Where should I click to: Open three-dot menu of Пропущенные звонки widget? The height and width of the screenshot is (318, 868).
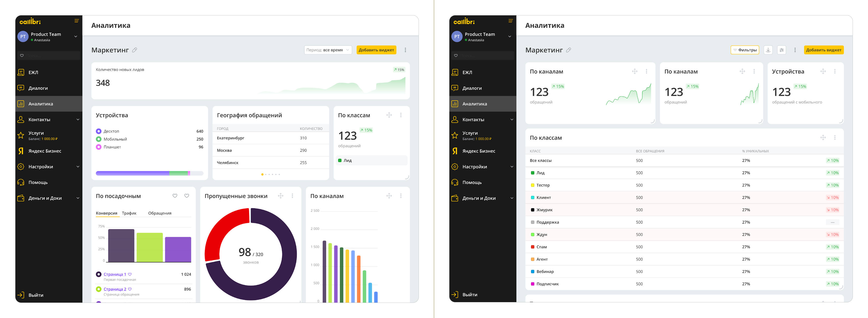pyautogui.click(x=292, y=196)
